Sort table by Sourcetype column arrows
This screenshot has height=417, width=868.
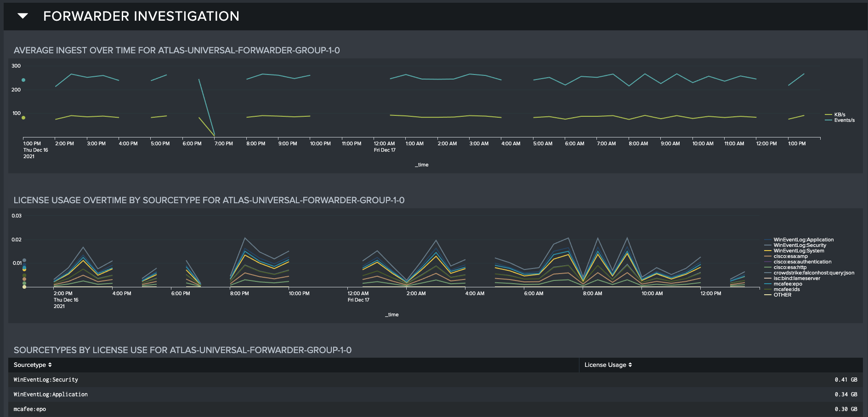pyautogui.click(x=50, y=365)
